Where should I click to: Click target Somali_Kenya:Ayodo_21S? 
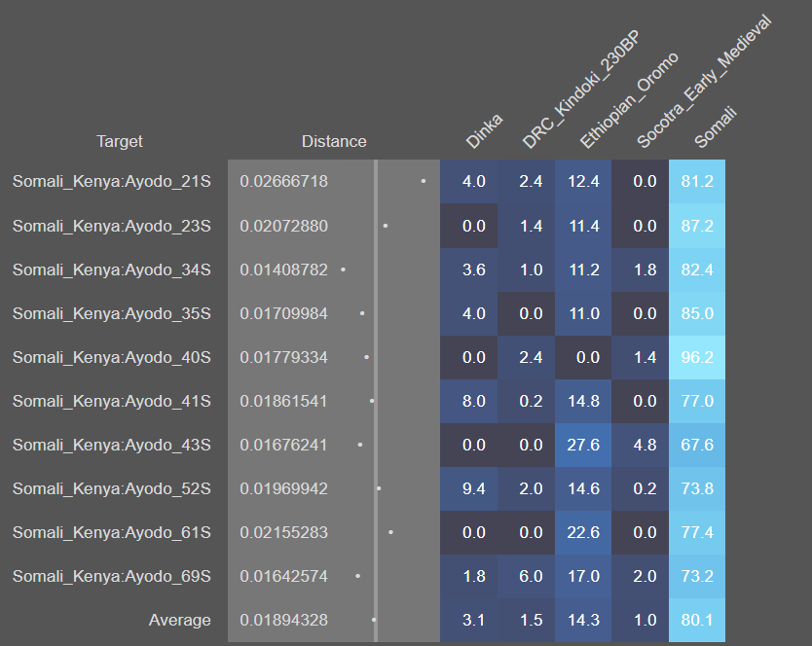[x=111, y=182]
